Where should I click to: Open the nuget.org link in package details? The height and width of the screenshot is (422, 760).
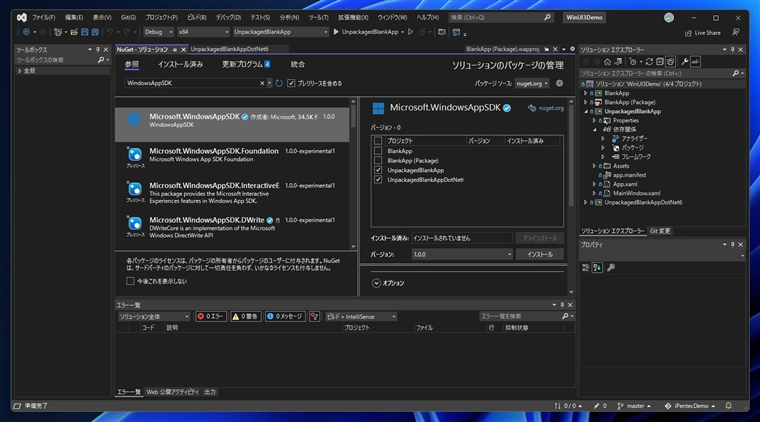(551, 108)
